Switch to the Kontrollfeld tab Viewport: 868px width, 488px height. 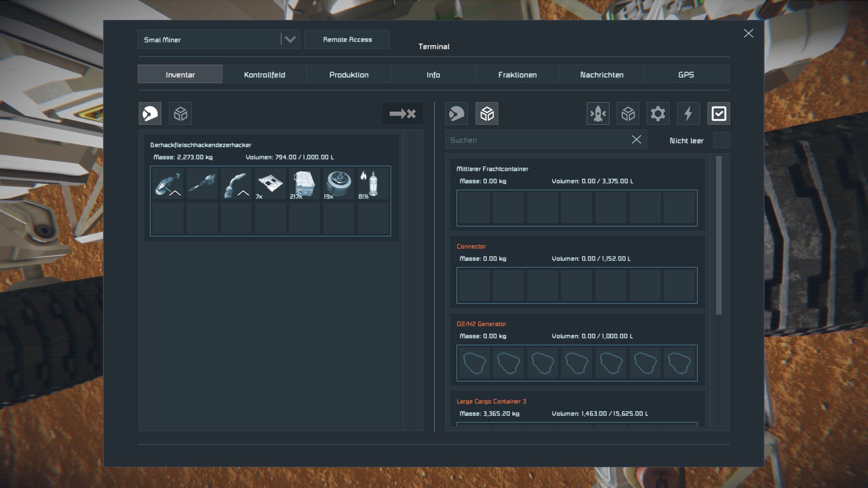pyautogui.click(x=264, y=75)
